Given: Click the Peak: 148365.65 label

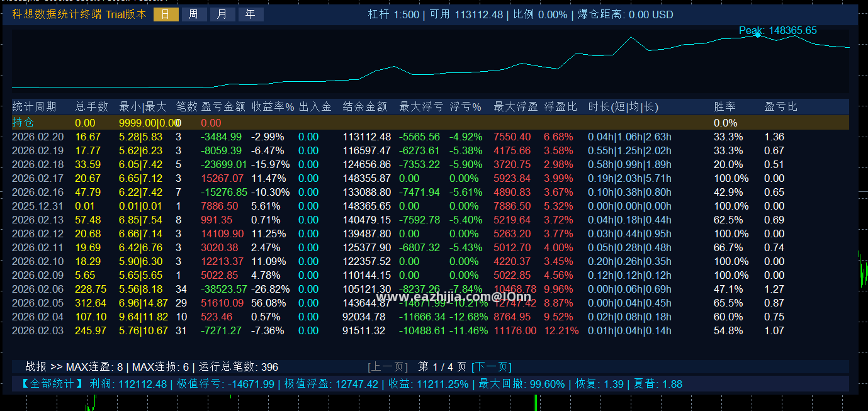Looking at the screenshot, I should [x=778, y=30].
